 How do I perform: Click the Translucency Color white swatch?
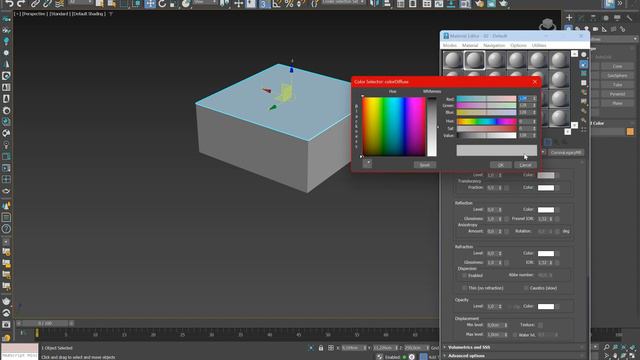pos(546,188)
